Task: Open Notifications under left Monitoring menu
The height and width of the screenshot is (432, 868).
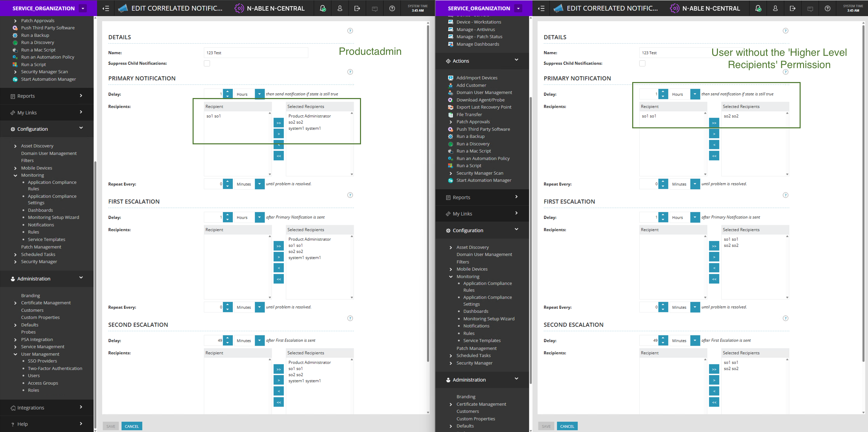Action: [41, 225]
